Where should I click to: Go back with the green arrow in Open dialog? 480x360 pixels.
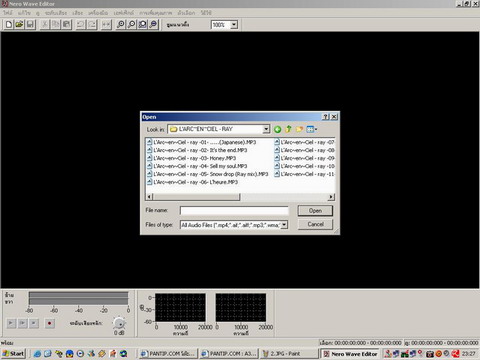[277, 129]
